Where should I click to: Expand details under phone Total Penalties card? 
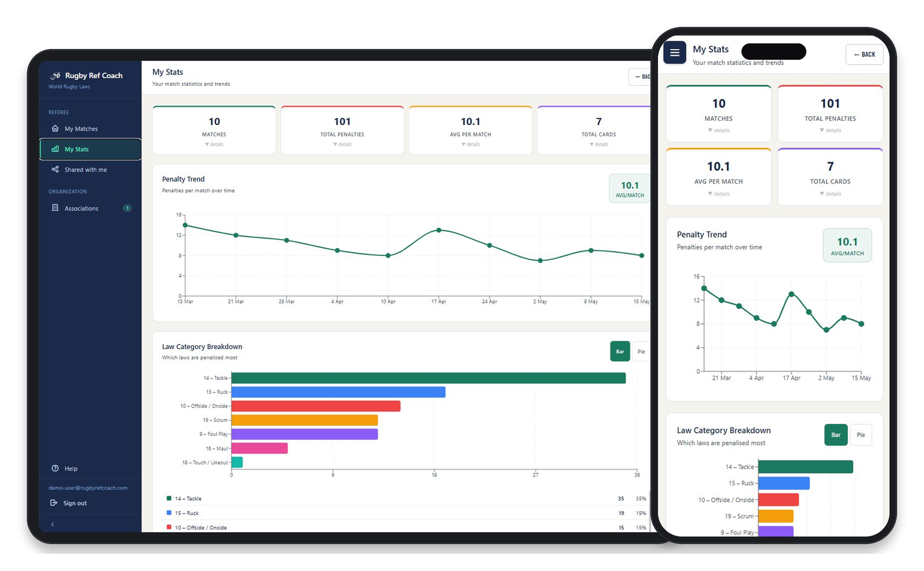coord(830,130)
